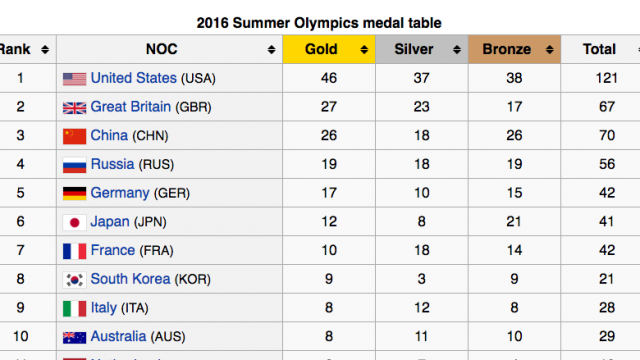640x360 pixels.
Task: Click the South Korea flag icon
Action: [74, 280]
